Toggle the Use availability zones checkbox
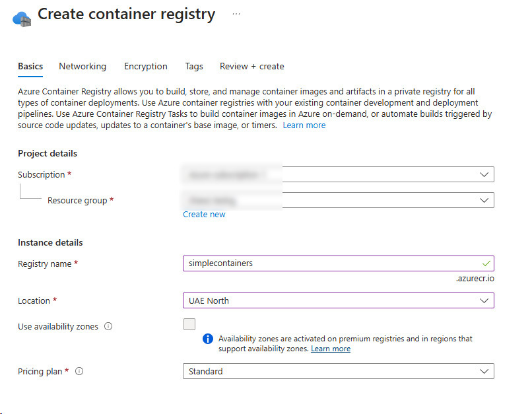Screen dimensions: 532x414 click(x=189, y=324)
